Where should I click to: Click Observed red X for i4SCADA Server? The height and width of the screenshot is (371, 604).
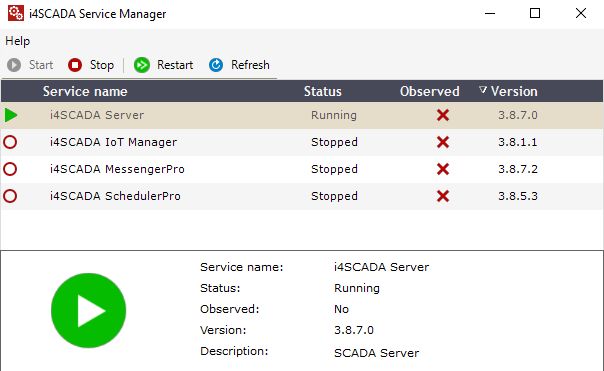pyautogui.click(x=443, y=115)
